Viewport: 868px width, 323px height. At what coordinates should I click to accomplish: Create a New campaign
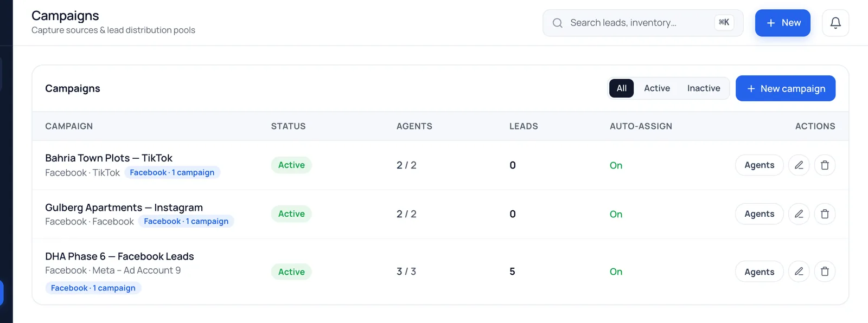point(786,88)
